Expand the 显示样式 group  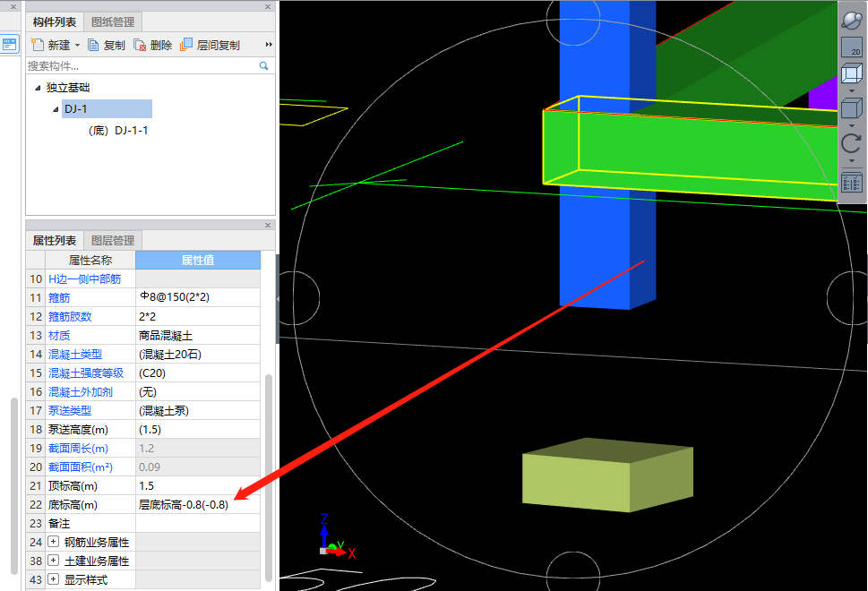pyautogui.click(x=53, y=579)
